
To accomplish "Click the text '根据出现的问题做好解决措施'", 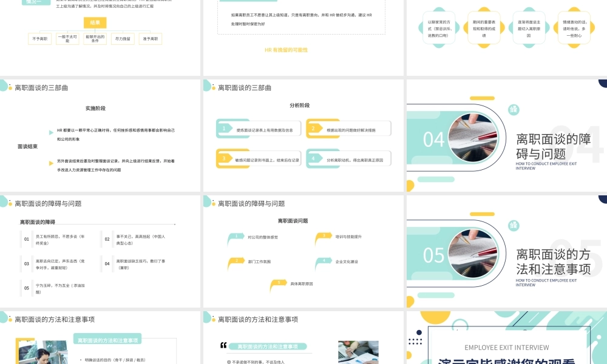I will (351, 130).
